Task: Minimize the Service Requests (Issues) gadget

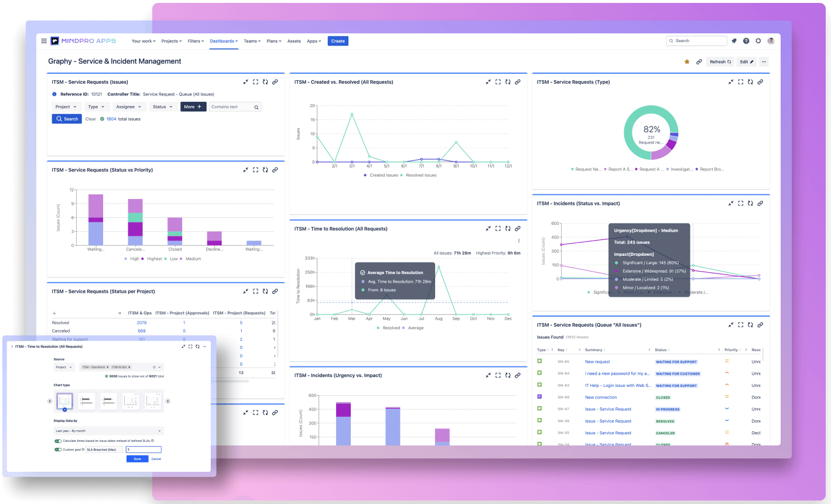Action: [246, 82]
